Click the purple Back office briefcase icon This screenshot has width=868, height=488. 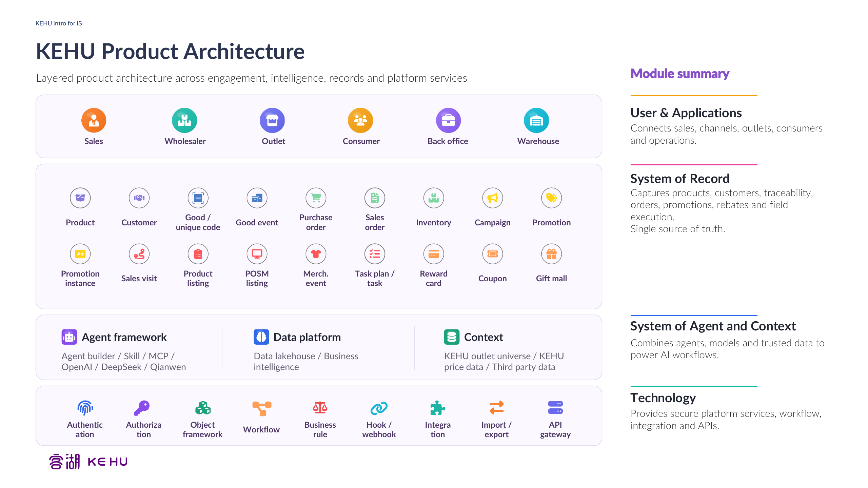448,120
